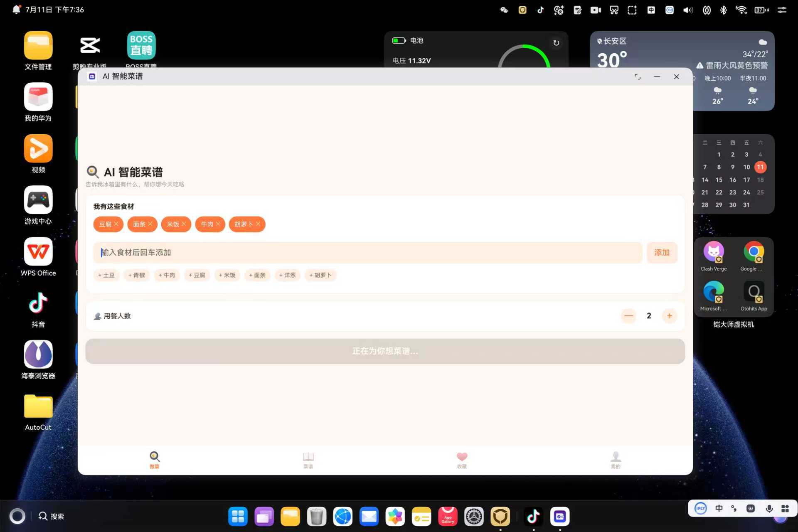Open the launcher circle button in the taskbar

point(17,516)
